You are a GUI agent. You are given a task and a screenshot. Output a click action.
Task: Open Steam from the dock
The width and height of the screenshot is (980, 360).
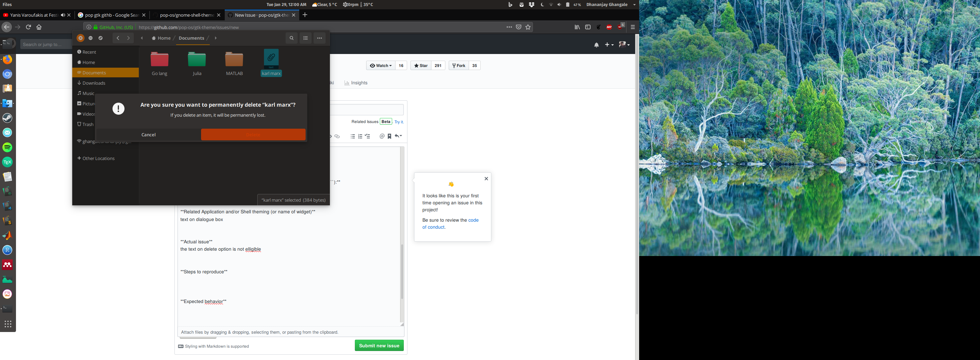[7, 118]
